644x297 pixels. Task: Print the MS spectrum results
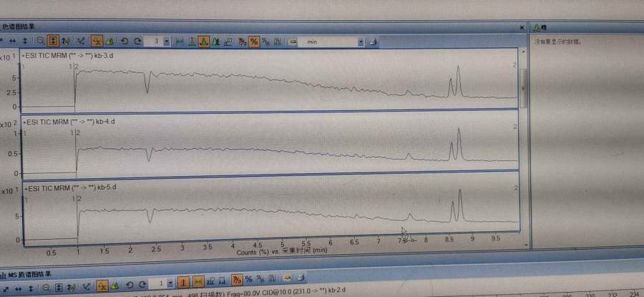click(301, 278)
